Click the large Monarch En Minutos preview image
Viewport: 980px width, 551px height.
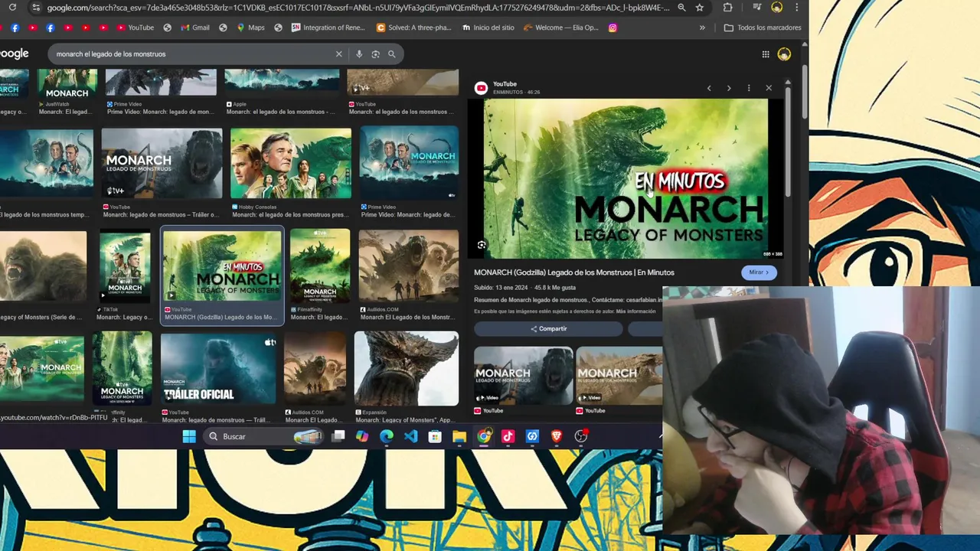[626, 178]
